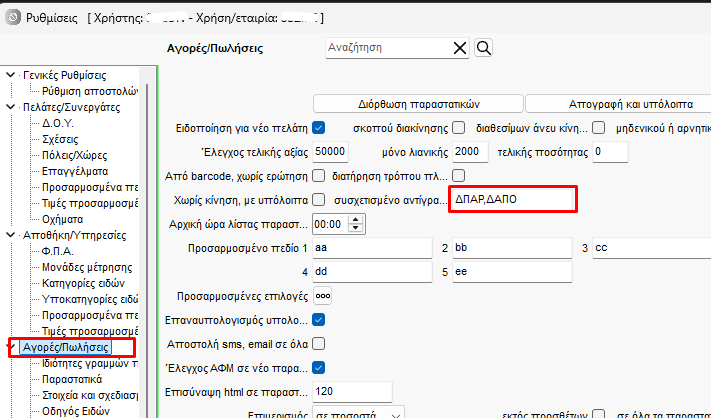Open Κατηγορίες ειδών tree item
This screenshot has height=418, width=711.
[83, 283]
